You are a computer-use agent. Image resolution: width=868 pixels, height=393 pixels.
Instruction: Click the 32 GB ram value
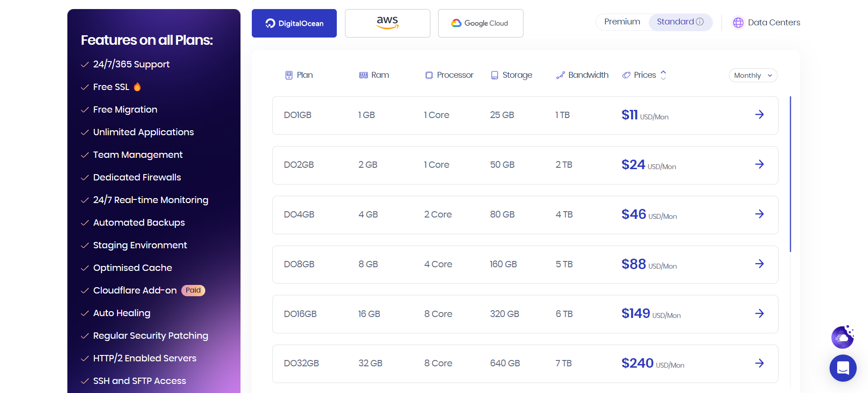pyautogui.click(x=370, y=363)
